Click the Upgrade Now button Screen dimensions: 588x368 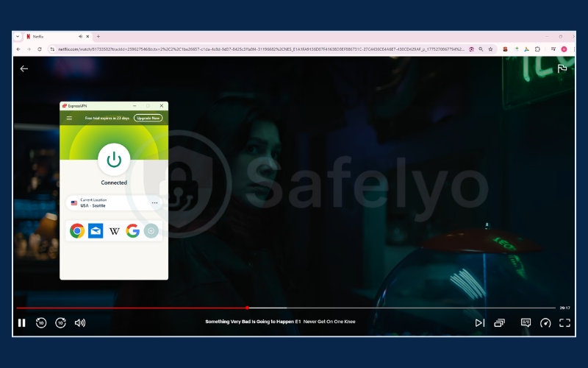pyautogui.click(x=148, y=118)
